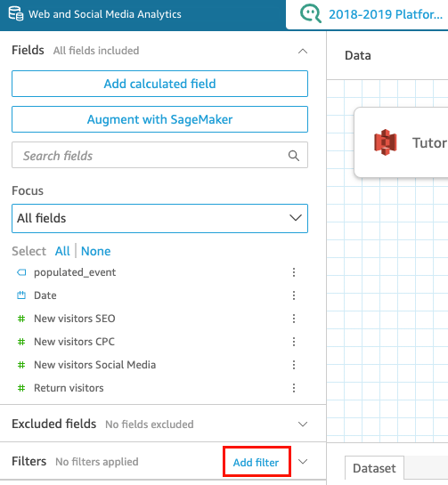Click the New visitors CPC field name
448x485 pixels.
coord(74,342)
